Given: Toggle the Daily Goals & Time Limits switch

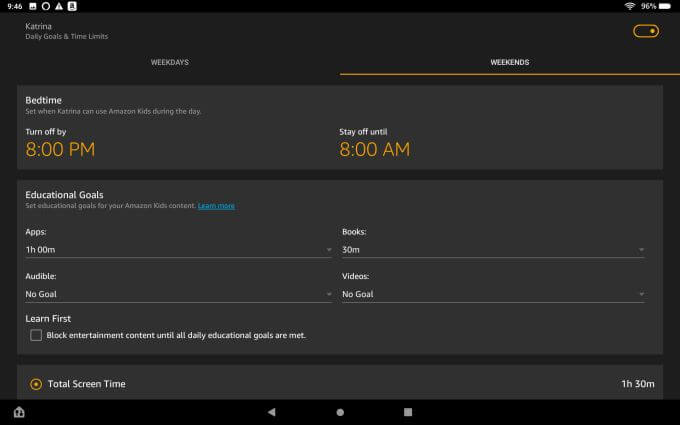Looking at the screenshot, I should coord(646,31).
